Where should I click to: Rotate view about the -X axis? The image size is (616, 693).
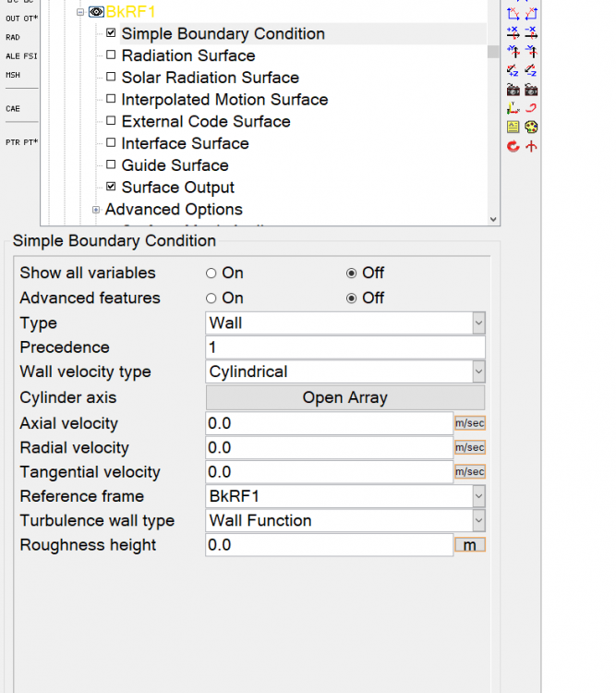(x=531, y=32)
